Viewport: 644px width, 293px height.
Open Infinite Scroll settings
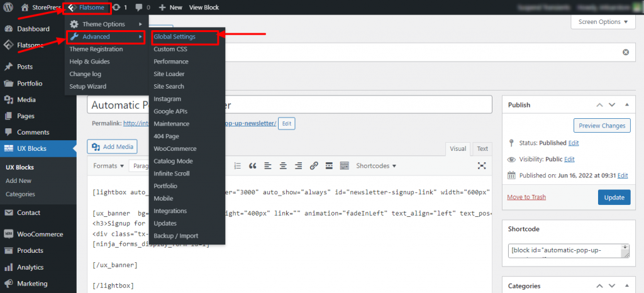tap(171, 174)
